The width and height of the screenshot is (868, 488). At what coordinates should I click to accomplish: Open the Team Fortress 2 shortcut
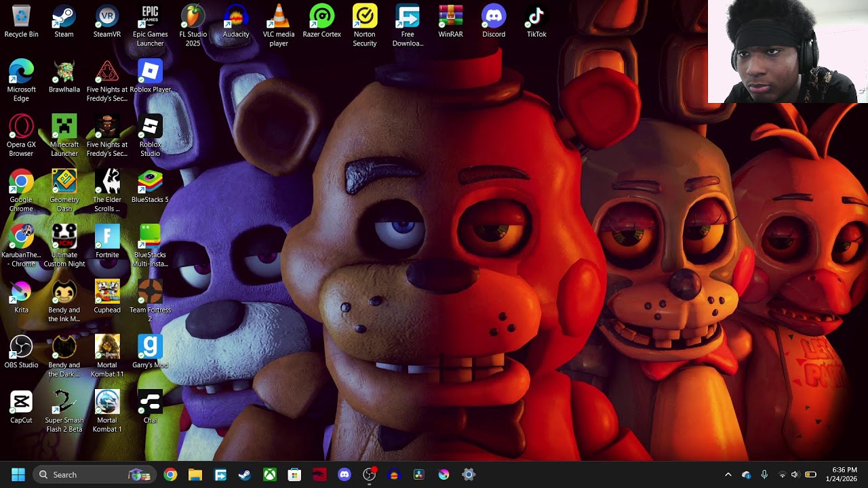(150, 302)
